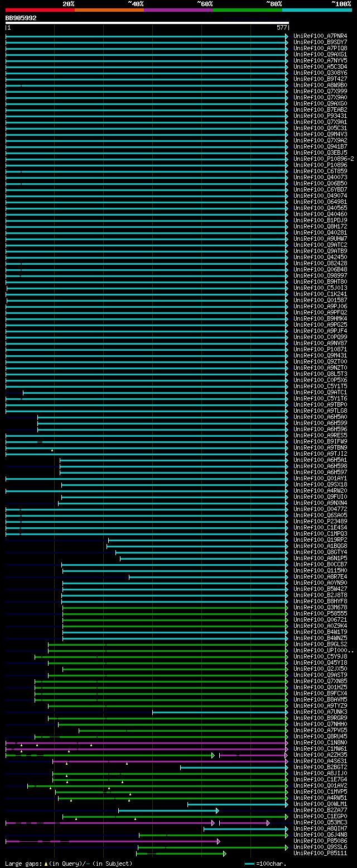This screenshot has height=868, width=357.
Task: Click the green ~80% identity legend segment
Action: point(247,10)
